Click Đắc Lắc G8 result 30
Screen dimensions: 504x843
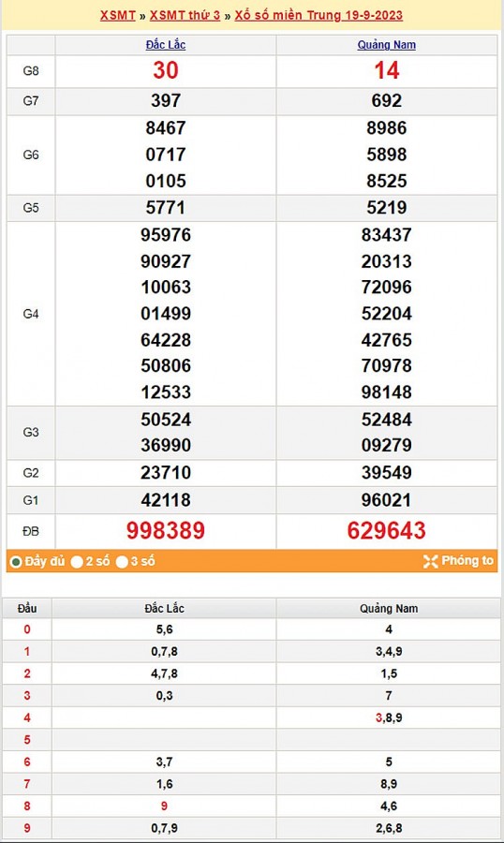point(166,70)
